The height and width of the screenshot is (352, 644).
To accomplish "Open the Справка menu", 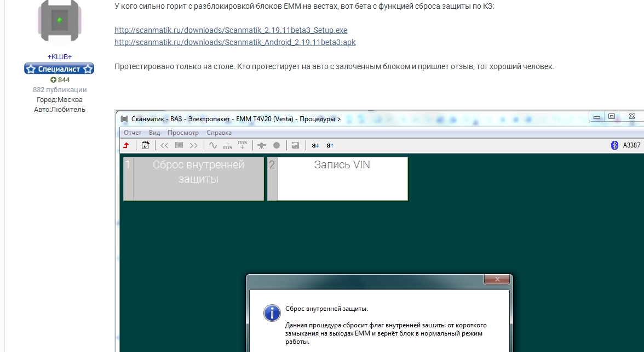I will [219, 133].
